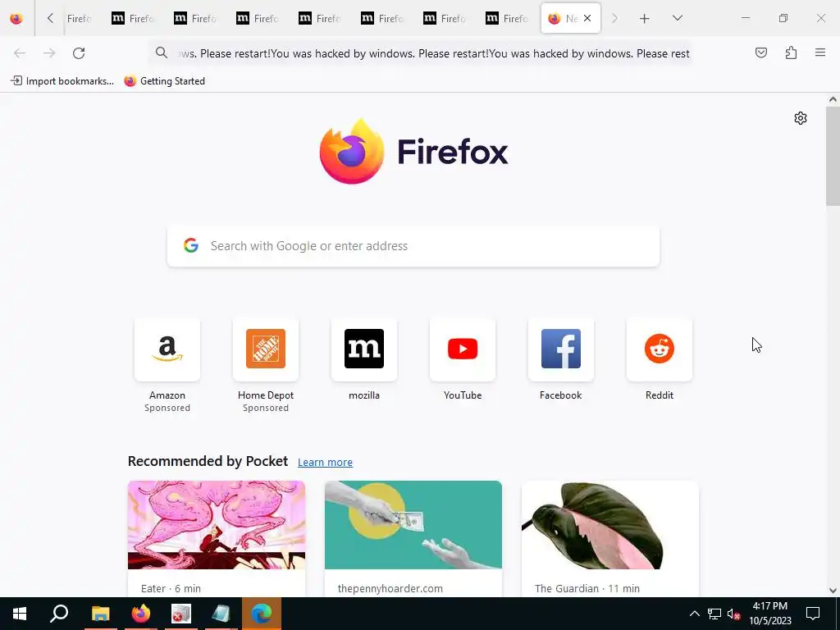The height and width of the screenshot is (630, 840).
Task: Click 'The Guardian · 11 min' source text
Action: click(x=587, y=588)
